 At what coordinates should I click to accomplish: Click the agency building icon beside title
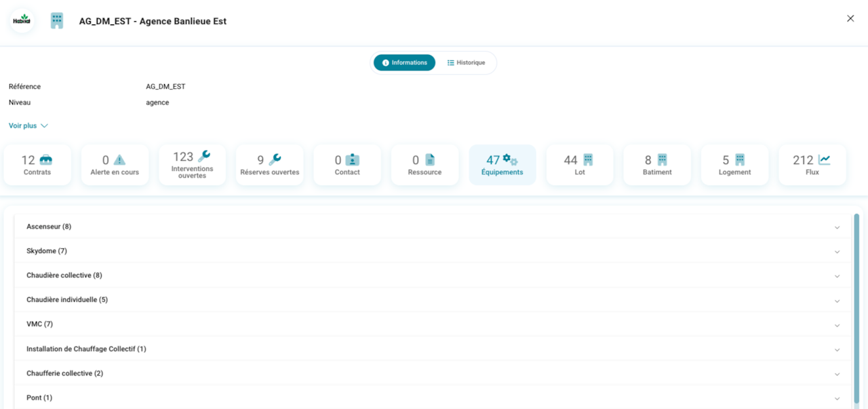(x=57, y=20)
